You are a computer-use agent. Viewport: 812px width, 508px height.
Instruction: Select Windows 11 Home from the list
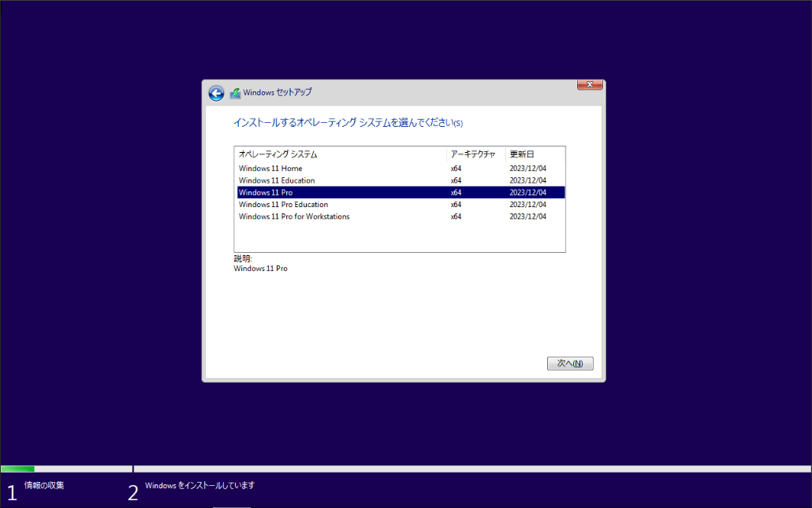coord(270,168)
